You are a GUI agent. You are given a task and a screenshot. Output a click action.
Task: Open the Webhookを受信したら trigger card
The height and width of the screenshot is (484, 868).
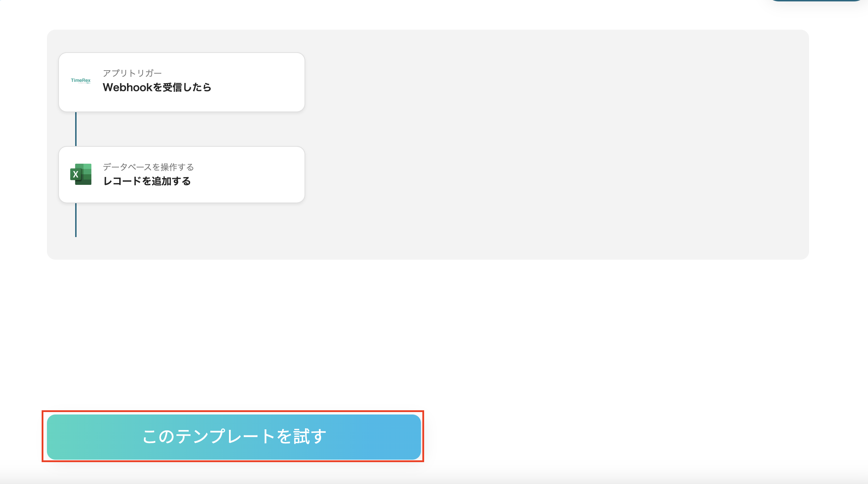click(181, 81)
